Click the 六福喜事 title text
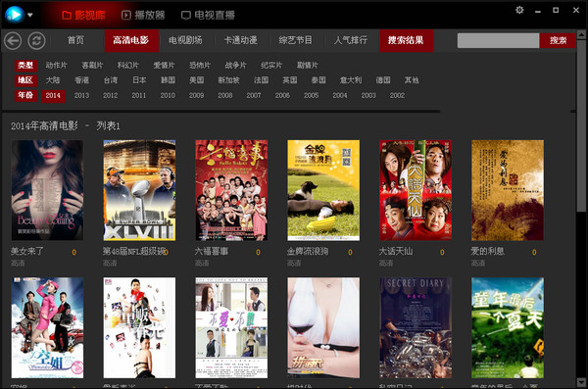This screenshot has width=588, height=389. pyautogui.click(x=212, y=251)
